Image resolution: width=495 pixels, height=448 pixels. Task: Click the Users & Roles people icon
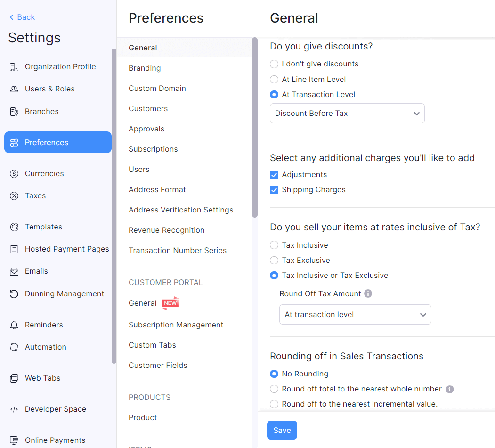(x=14, y=89)
